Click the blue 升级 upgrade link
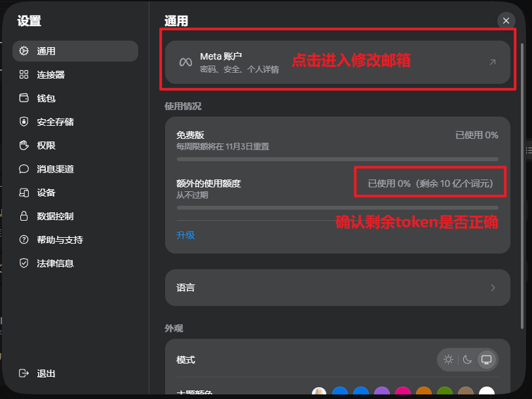This screenshot has height=399, width=532. tap(185, 235)
